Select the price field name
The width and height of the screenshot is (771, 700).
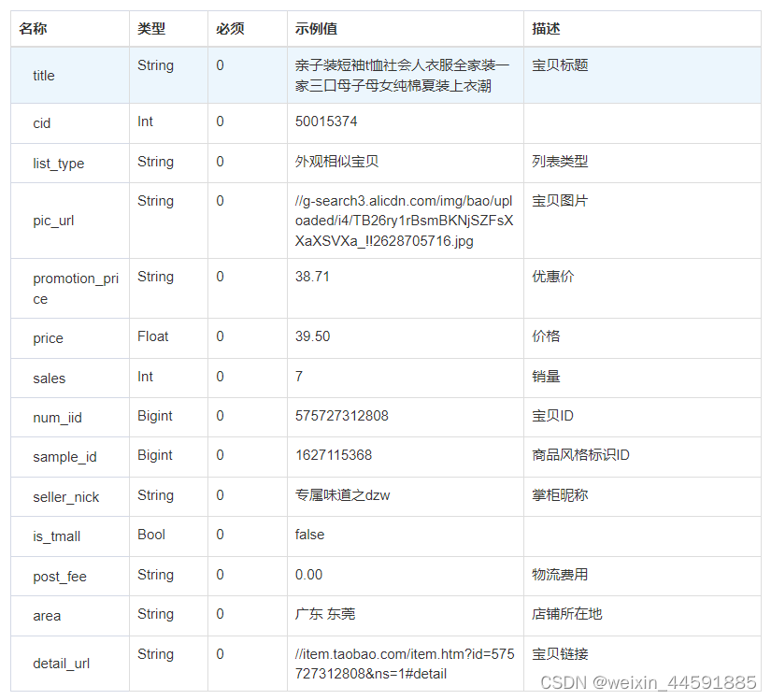pos(49,338)
